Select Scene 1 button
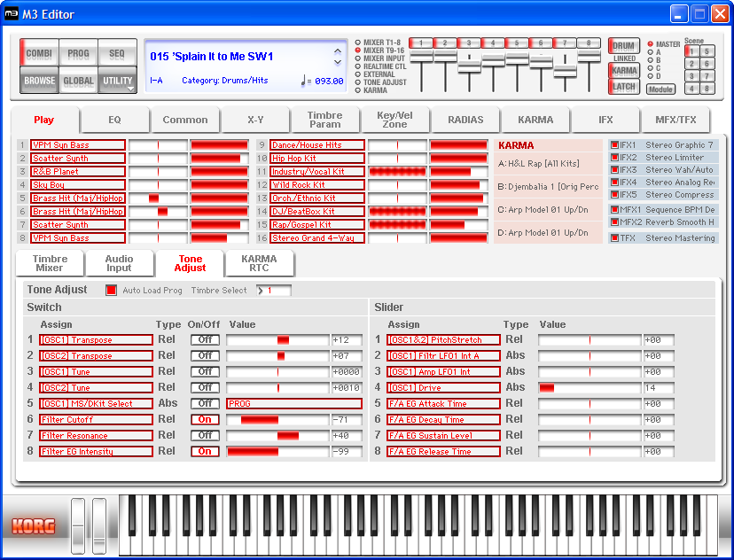734x560 pixels. pyautogui.click(x=691, y=51)
